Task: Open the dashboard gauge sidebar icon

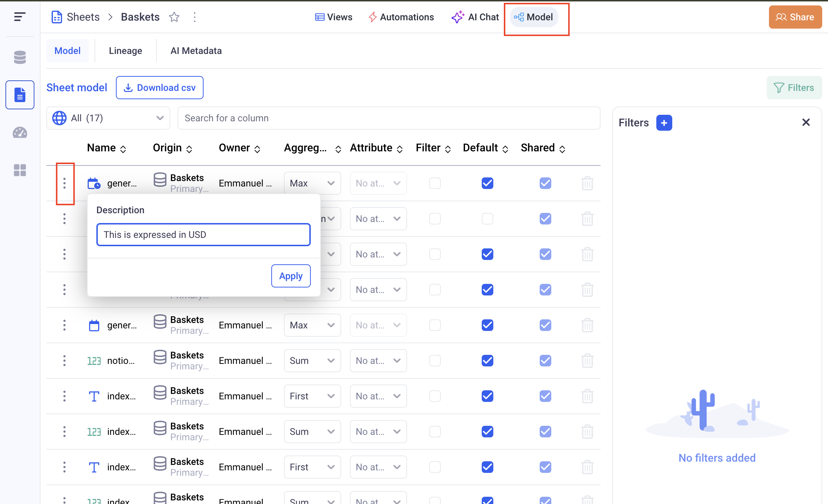Action: click(20, 133)
